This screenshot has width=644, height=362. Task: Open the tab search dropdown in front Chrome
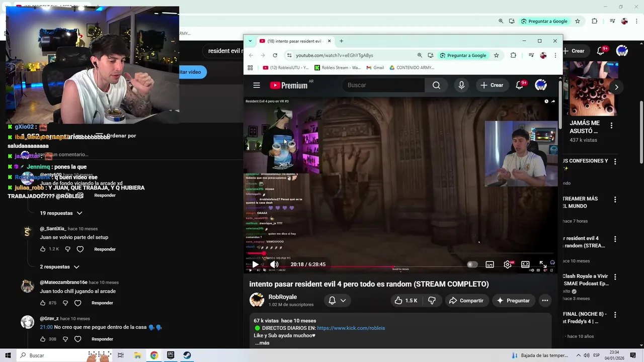pos(250,41)
